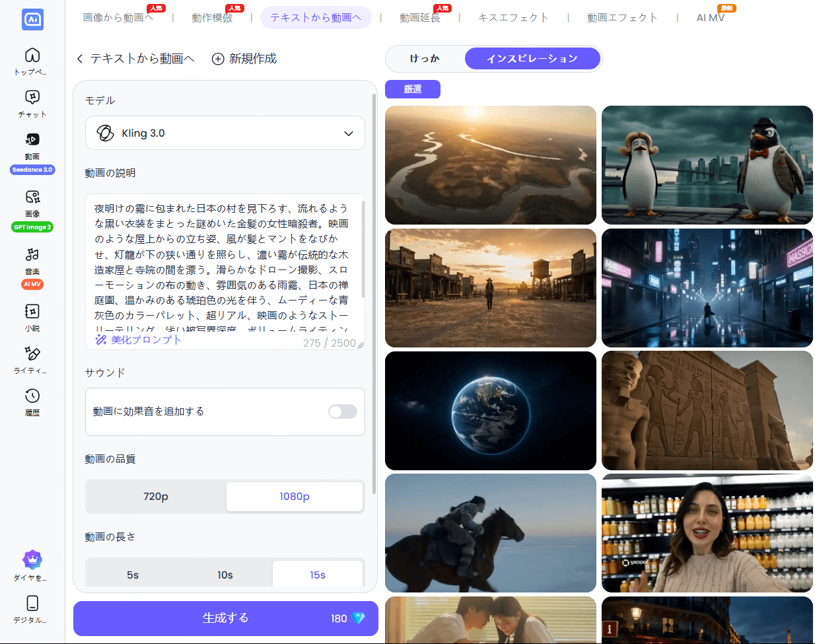Open the デジタル device icon
815x644 pixels.
pyautogui.click(x=32, y=603)
